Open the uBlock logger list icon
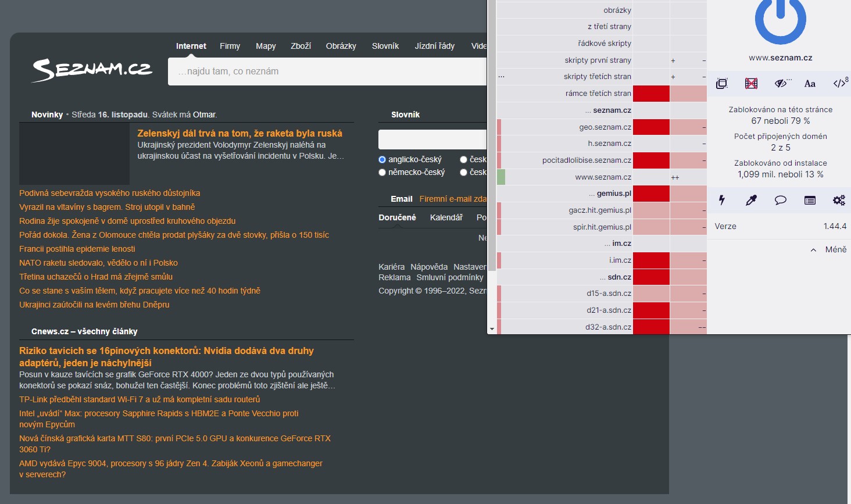 (x=810, y=201)
